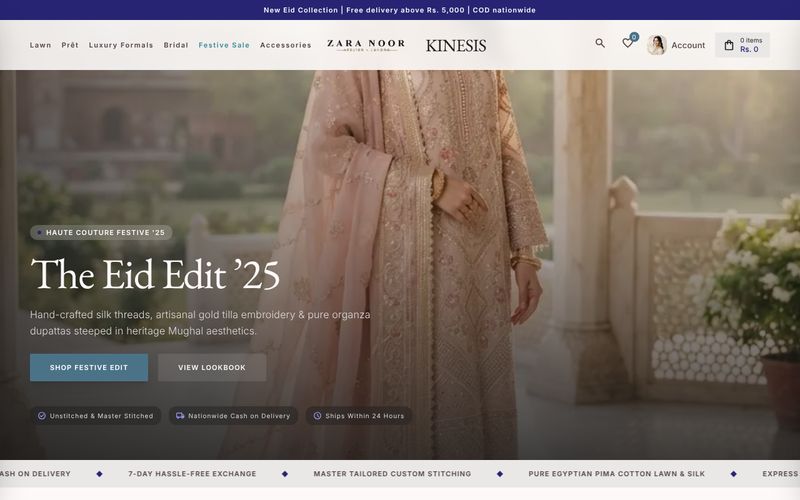This screenshot has width=800, height=500.
Task: Click the Haute Couture Festive '25 badge
Action: [101, 233]
